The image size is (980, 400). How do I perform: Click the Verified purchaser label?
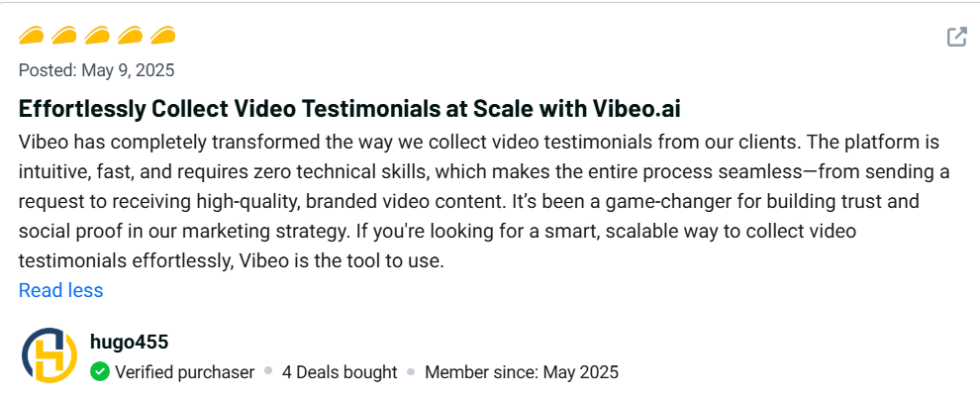184,372
